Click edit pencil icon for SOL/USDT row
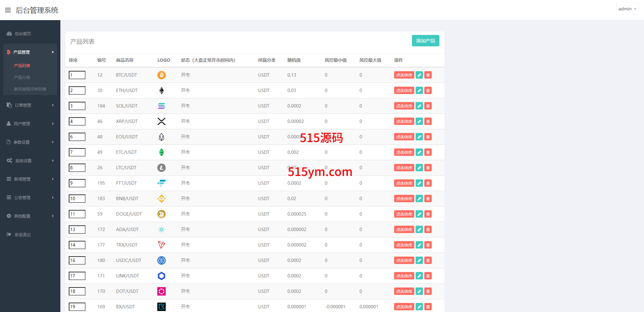 [419, 106]
